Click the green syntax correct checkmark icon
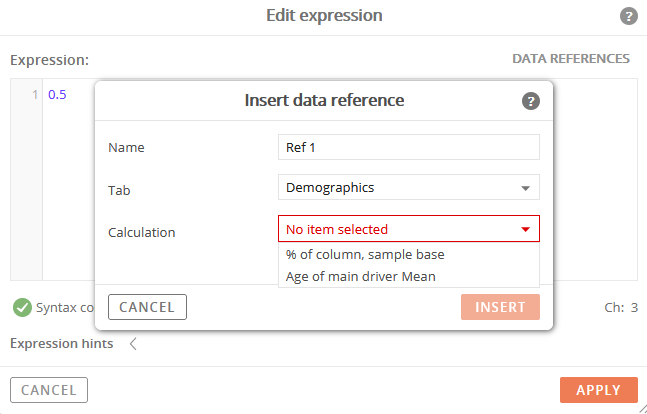The image size is (647, 414). point(22,308)
